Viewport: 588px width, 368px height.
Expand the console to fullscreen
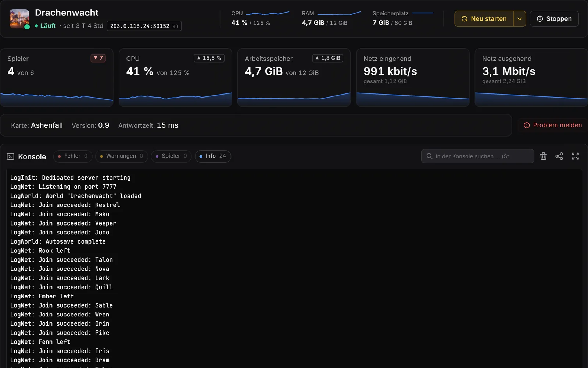pos(575,156)
